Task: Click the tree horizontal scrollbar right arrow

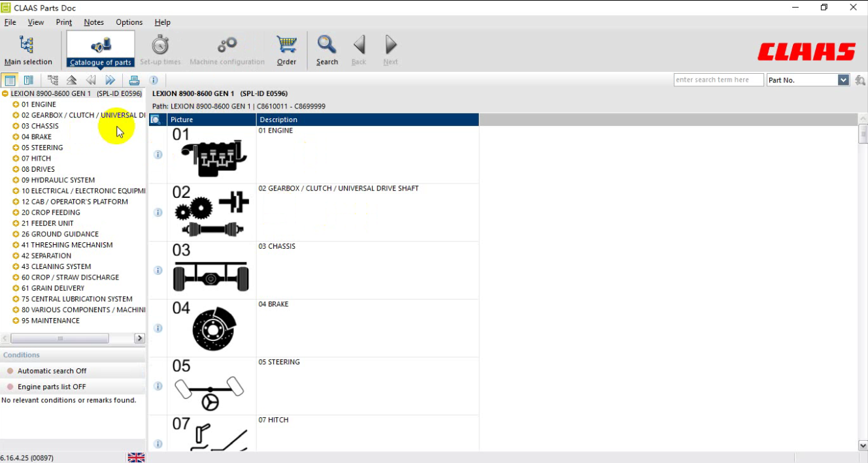Action: click(139, 338)
